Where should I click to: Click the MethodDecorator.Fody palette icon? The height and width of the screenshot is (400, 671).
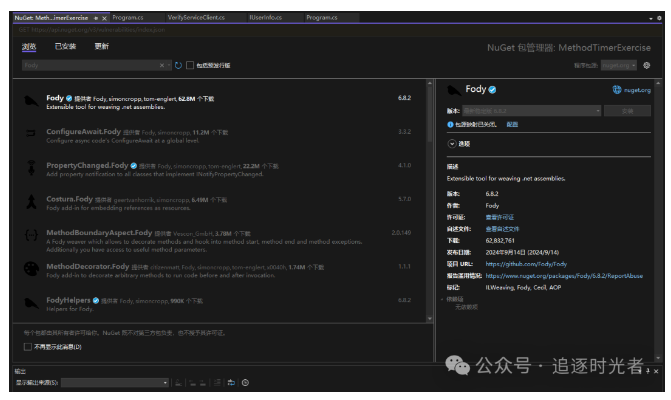[31, 269]
